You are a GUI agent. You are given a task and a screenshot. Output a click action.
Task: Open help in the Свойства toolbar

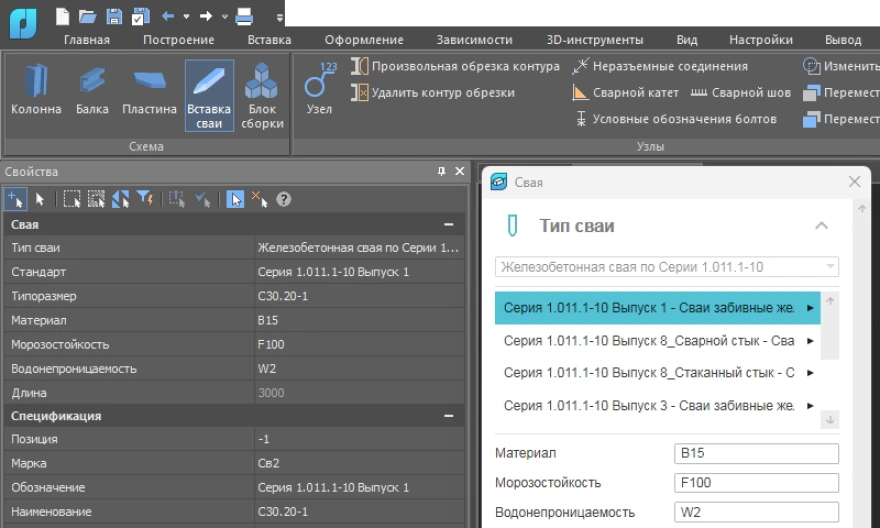point(284,199)
